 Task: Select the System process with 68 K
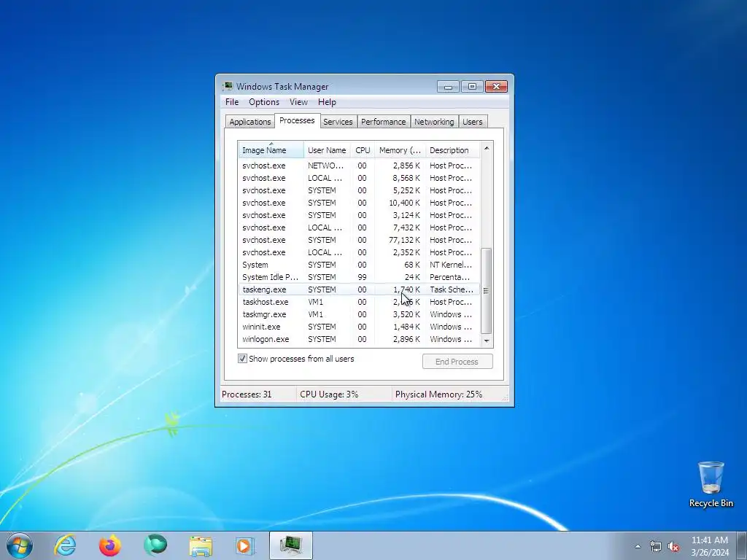(359, 265)
